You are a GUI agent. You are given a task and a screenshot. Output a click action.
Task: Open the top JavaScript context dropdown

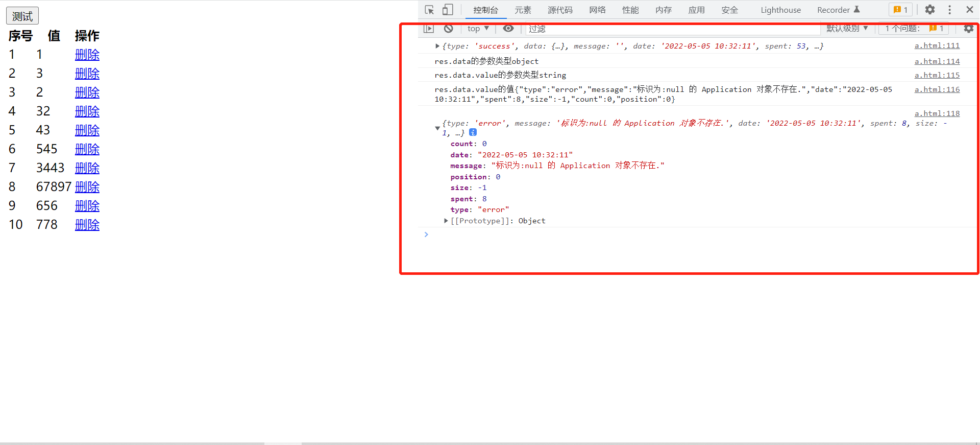pyautogui.click(x=478, y=29)
